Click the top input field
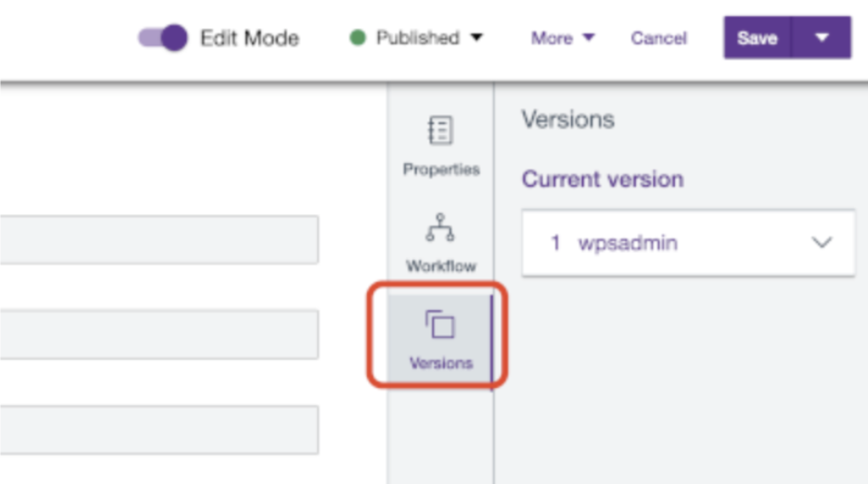 click(x=159, y=239)
